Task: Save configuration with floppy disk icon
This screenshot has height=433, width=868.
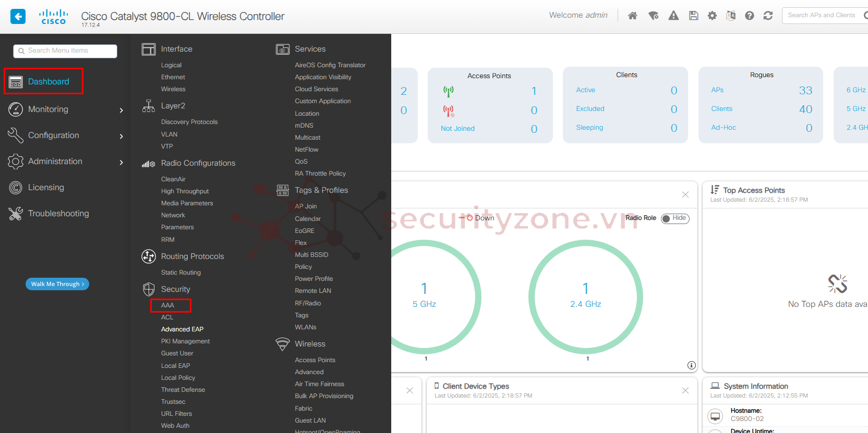Action: (x=693, y=16)
